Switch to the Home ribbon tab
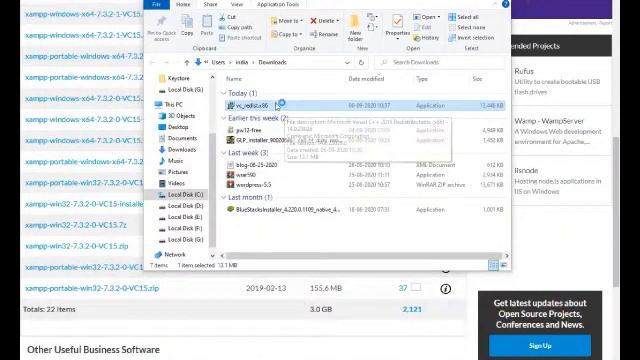The width and height of the screenshot is (640, 360). (x=183, y=4)
